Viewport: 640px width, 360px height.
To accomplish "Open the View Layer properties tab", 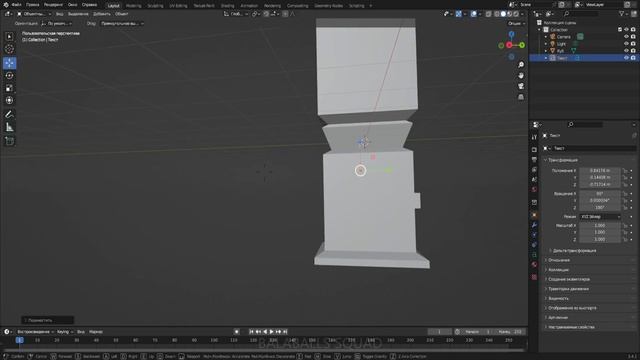I will tap(534, 169).
